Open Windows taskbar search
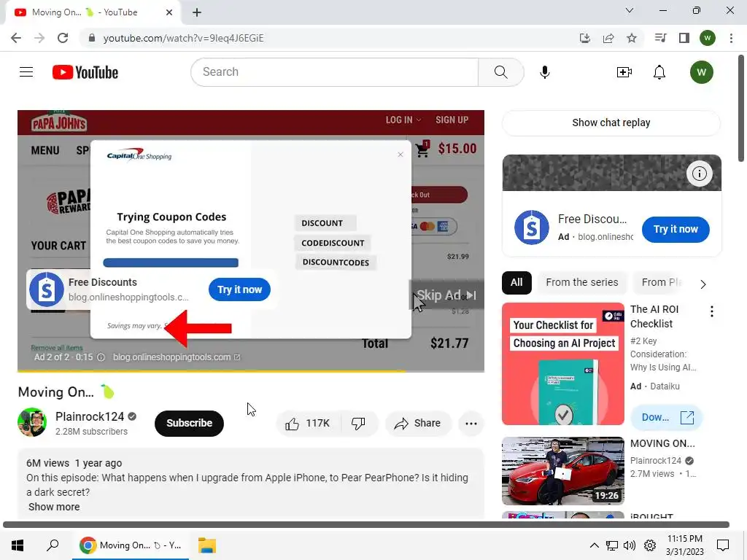 tap(53, 545)
